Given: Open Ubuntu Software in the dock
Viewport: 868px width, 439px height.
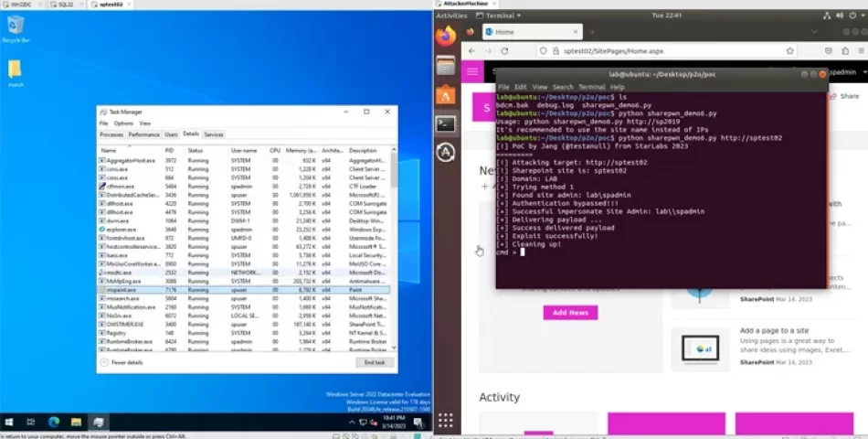Looking at the screenshot, I should click(446, 95).
